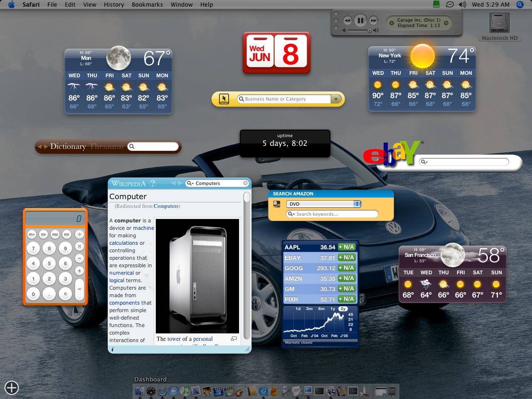
Task: Click the Wikipedia widget help icon
Action: (x=153, y=183)
